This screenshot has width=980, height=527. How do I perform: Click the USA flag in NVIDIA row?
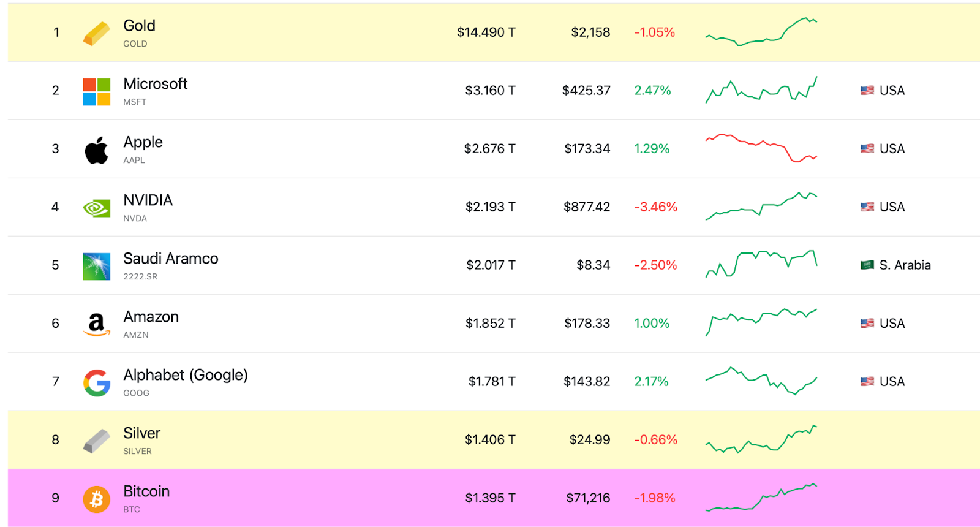click(867, 207)
